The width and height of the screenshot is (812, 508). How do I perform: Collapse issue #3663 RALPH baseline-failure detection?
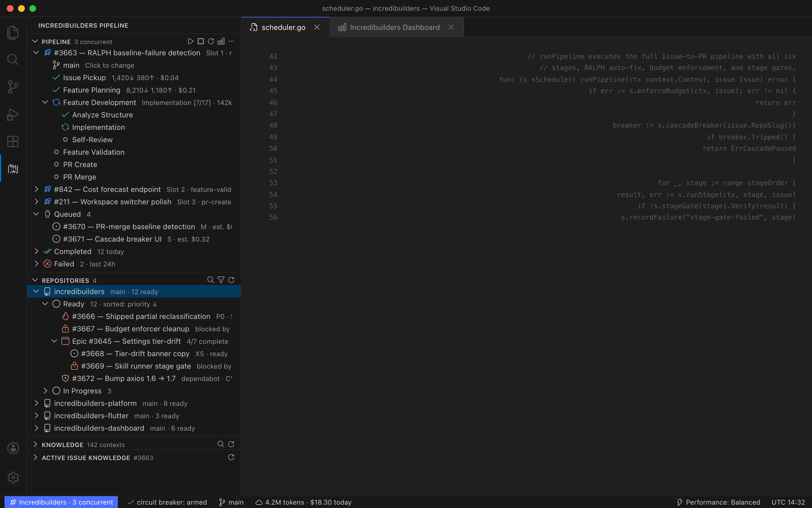(36, 53)
